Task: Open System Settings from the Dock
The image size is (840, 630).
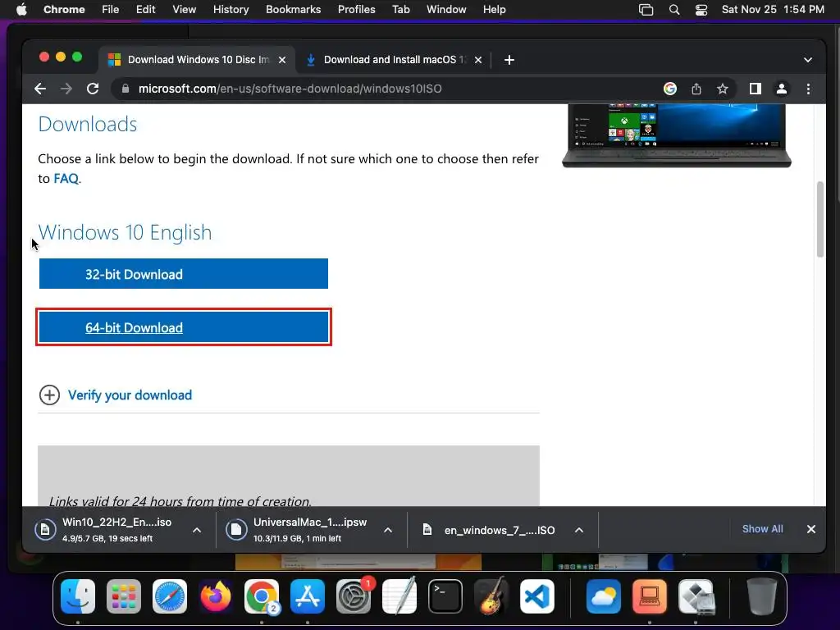Action: (354, 596)
